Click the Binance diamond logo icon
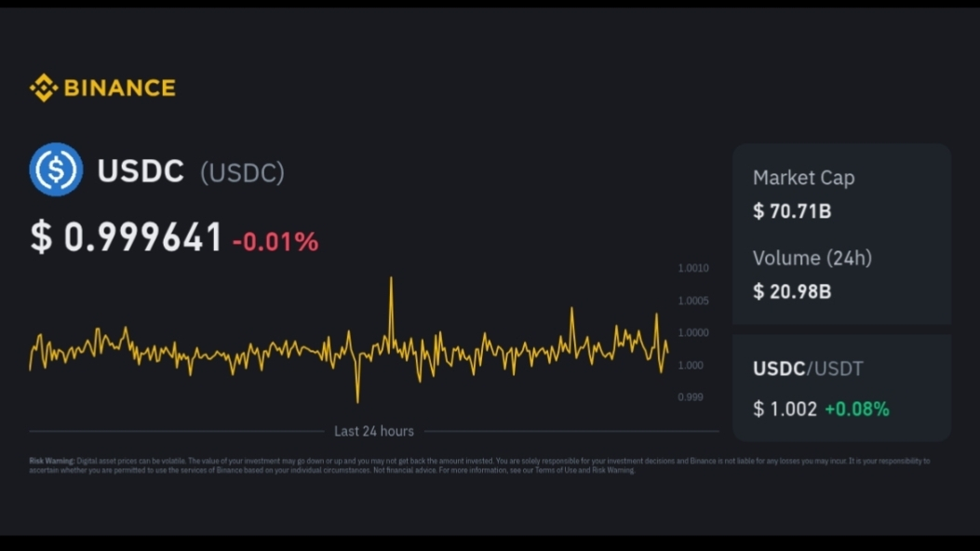This screenshot has height=551, width=980. pyautogui.click(x=43, y=88)
